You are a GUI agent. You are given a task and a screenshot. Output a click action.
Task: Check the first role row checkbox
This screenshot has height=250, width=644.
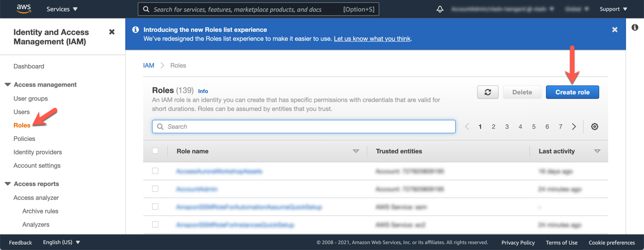tap(155, 171)
